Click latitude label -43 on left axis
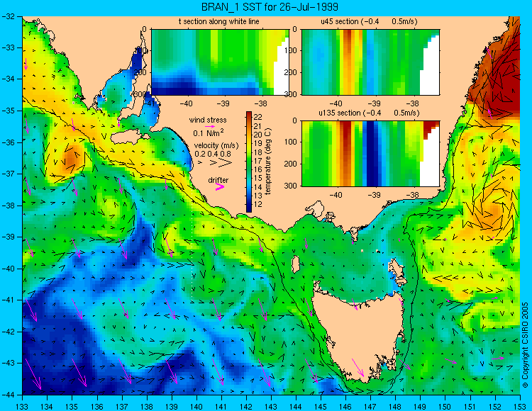The height and width of the screenshot is (411, 532). [8, 363]
